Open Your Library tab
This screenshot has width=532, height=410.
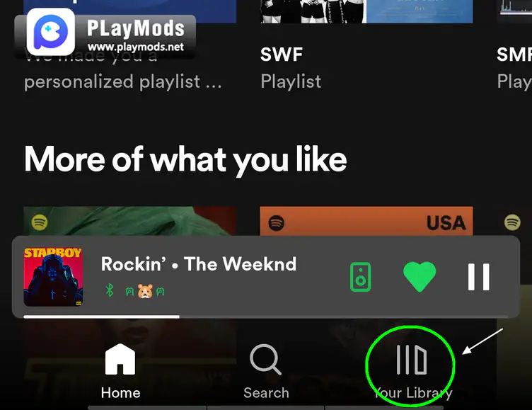click(412, 371)
